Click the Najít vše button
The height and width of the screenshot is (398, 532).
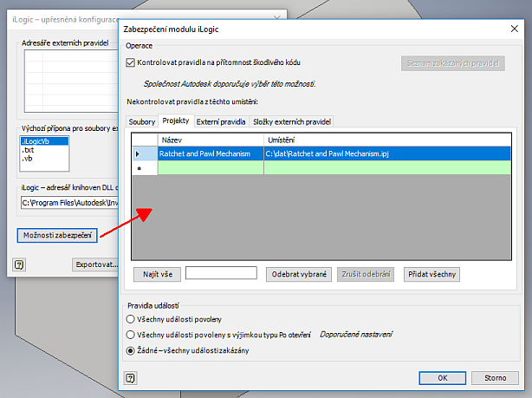coord(157,274)
